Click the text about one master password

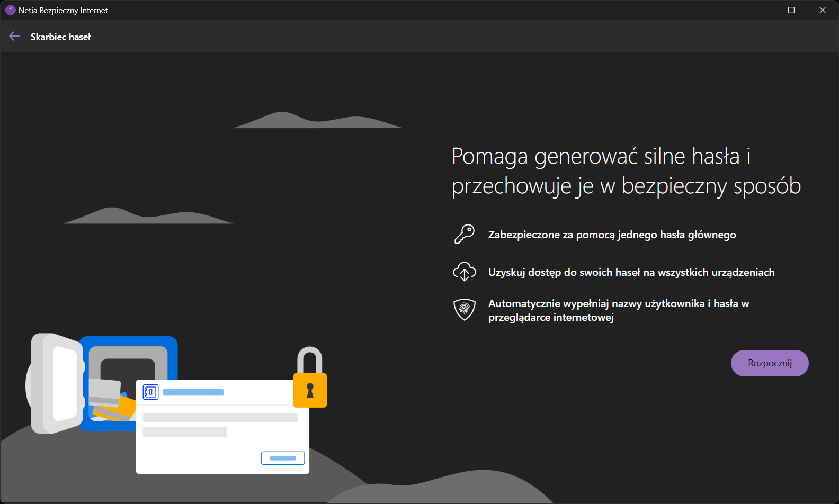[x=612, y=235]
